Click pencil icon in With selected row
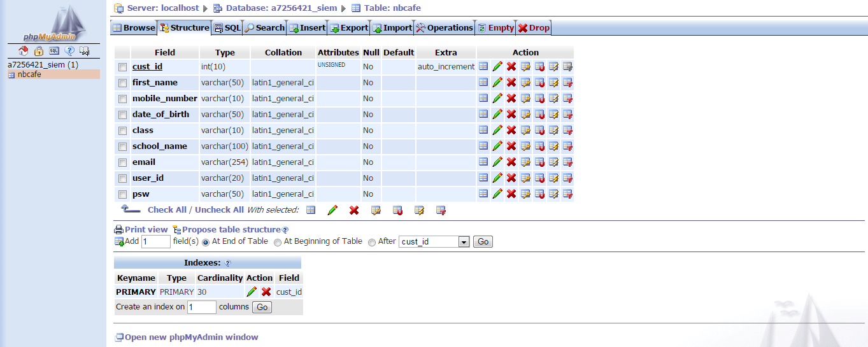The image size is (868, 347). click(x=332, y=210)
